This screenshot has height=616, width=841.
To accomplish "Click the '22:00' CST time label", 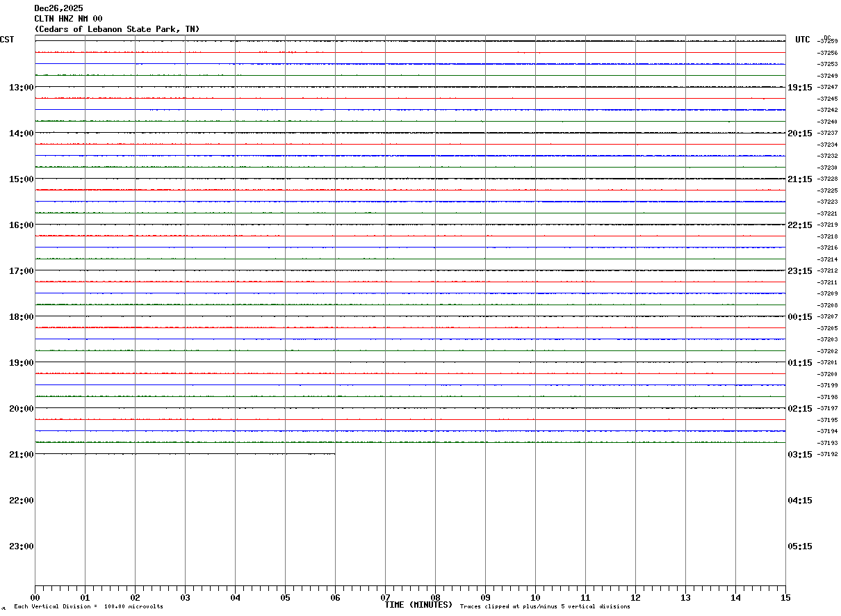I will (x=21, y=501).
